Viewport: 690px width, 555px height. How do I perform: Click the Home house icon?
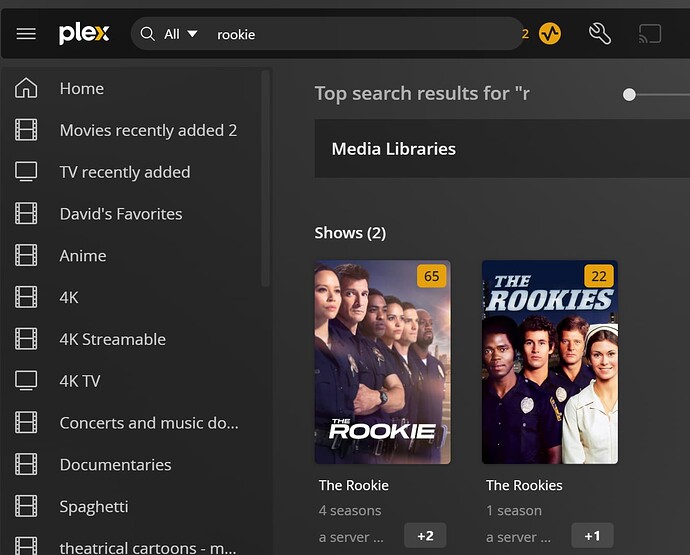(26, 88)
